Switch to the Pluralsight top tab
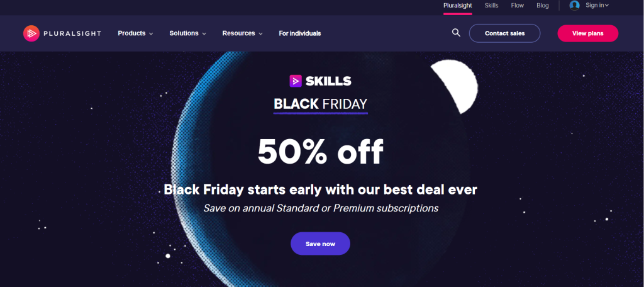Image resolution: width=644 pixels, height=287 pixels. point(458,6)
